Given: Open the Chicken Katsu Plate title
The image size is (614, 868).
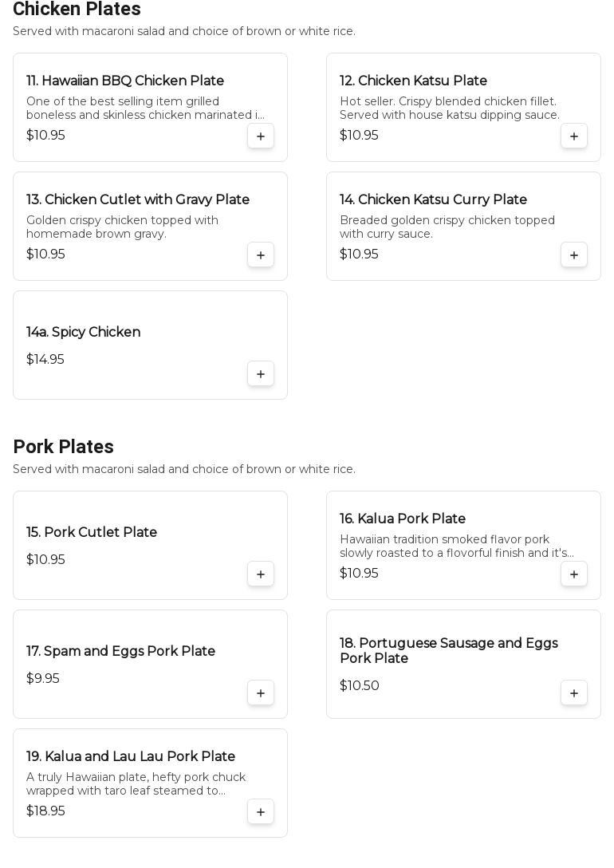Looking at the screenshot, I should click(413, 81).
